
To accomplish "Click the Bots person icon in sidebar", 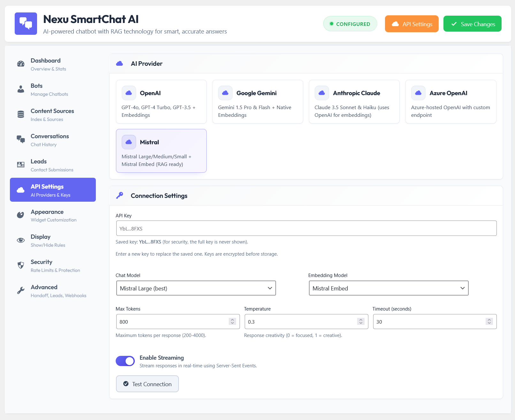I will click(x=21, y=89).
